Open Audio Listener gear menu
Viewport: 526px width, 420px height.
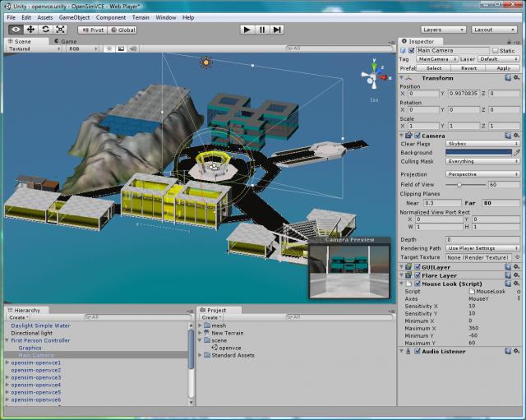(517, 351)
